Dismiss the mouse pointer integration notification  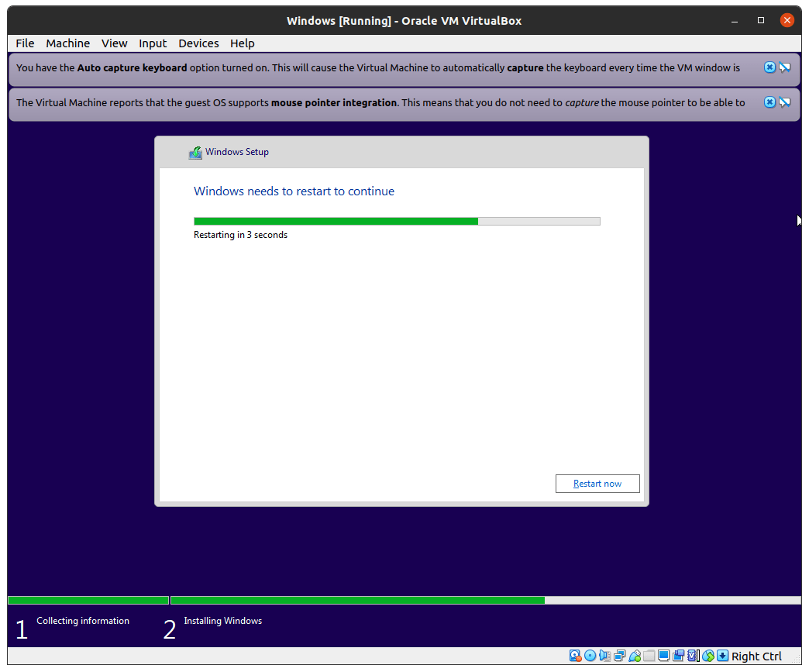point(769,102)
